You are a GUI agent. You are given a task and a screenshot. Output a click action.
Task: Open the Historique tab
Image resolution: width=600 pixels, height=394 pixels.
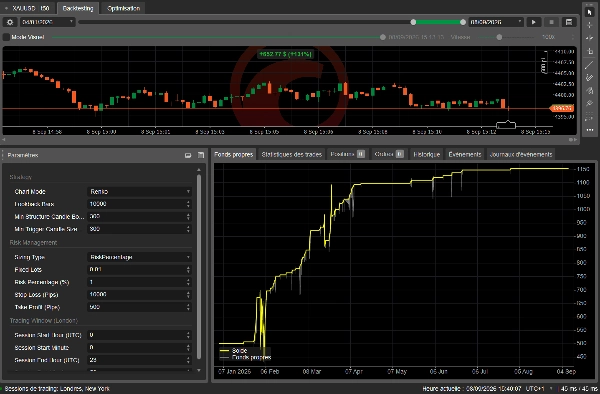point(427,154)
